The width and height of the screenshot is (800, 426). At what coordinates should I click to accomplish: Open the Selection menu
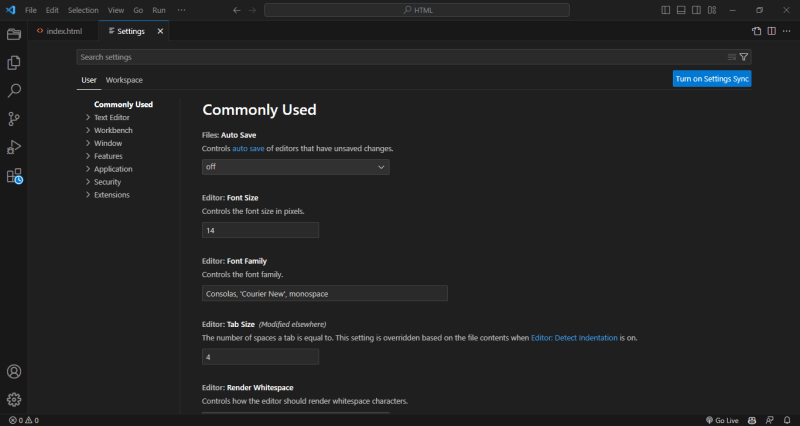click(x=83, y=10)
